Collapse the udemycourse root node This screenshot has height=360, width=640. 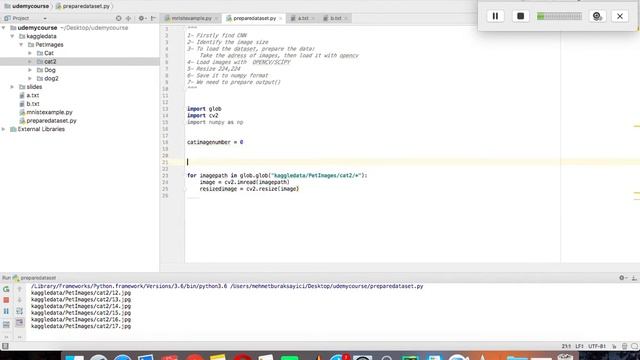(4, 28)
